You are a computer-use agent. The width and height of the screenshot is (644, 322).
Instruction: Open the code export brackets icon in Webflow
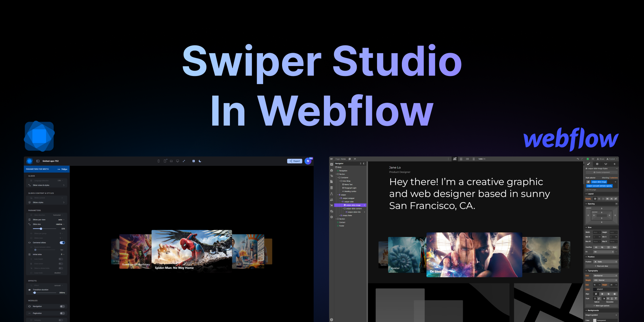click(593, 159)
